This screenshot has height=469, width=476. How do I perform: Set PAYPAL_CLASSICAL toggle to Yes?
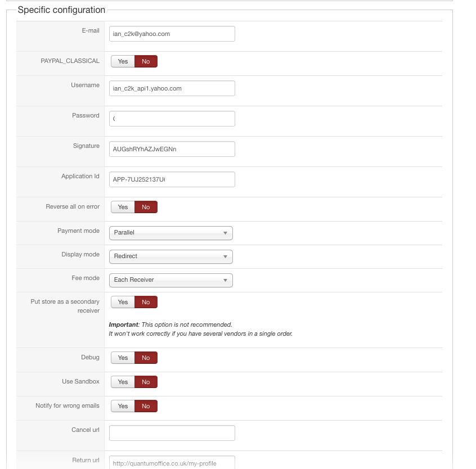tap(123, 61)
